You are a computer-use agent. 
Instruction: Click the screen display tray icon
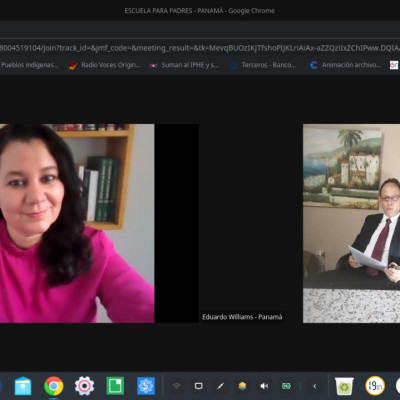pos(199,386)
